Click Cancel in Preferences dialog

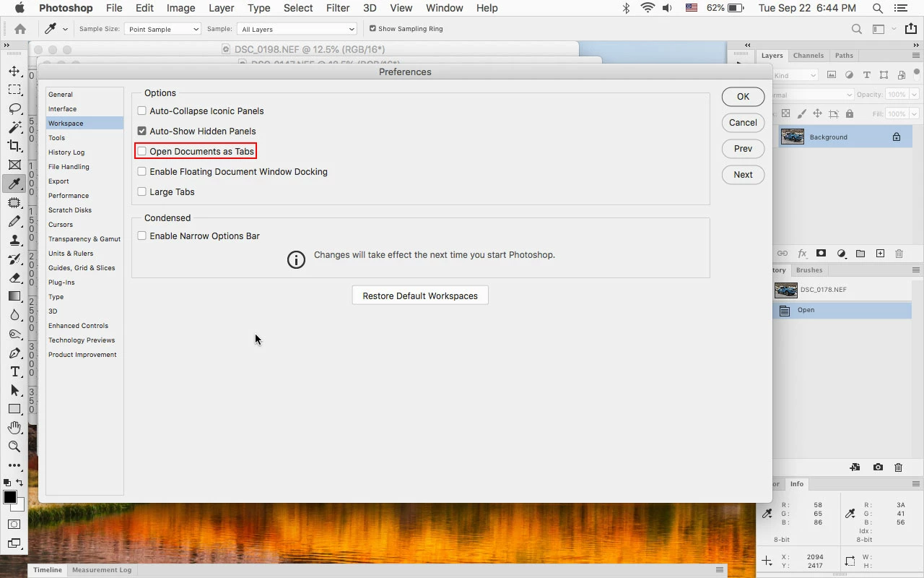point(743,122)
